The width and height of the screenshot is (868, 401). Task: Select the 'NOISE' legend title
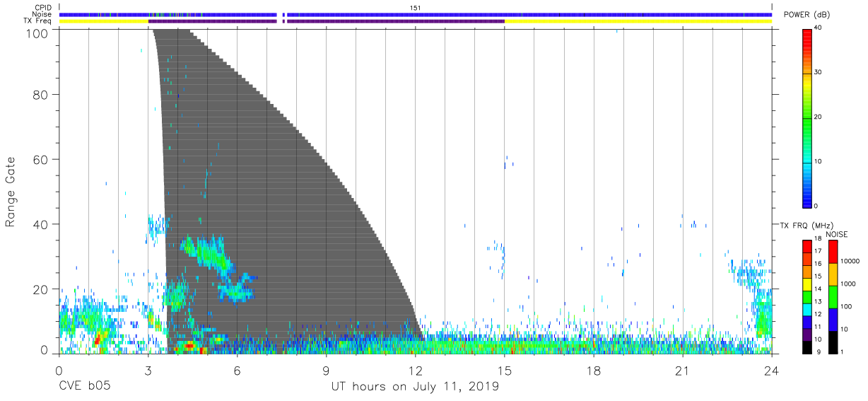[x=838, y=234]
